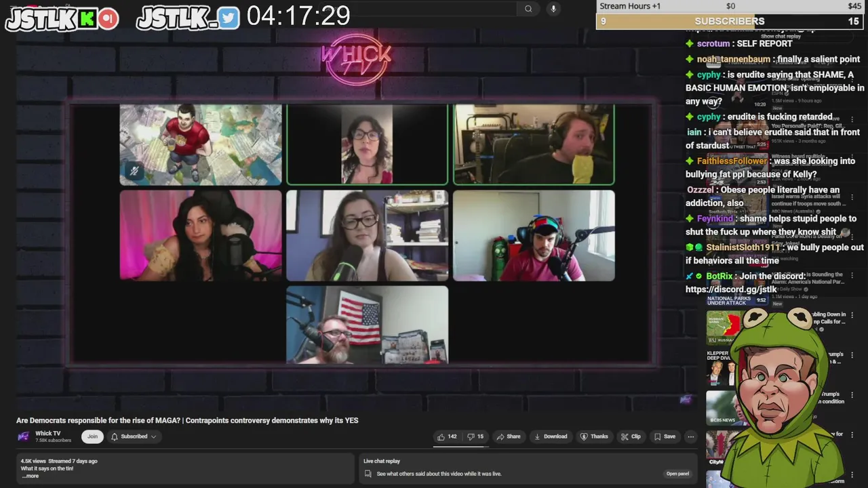
Task: Click the Stream Hours +1 goal bar
Action: pyautogui.click(x=730, y=6)
